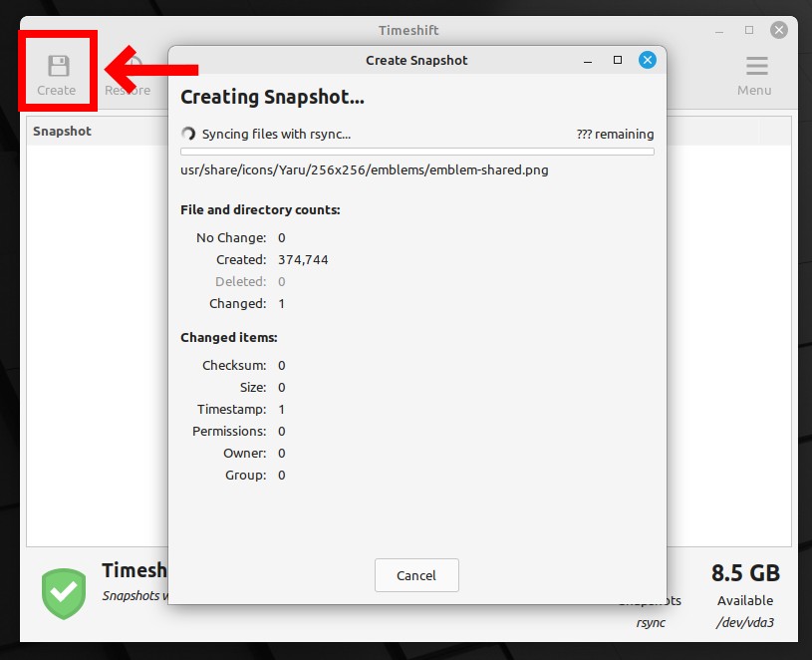The width and height of the screenshot is (812, 660).
Task: Minimize the Create Snapshot dialog
Action: [588, 61]
